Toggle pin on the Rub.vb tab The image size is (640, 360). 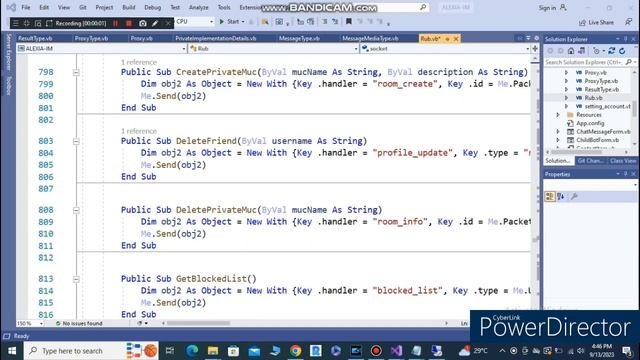[448, 39]
